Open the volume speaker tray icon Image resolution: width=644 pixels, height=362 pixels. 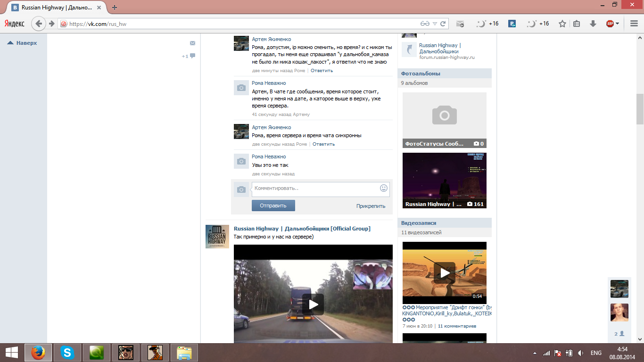click(580, 353)
